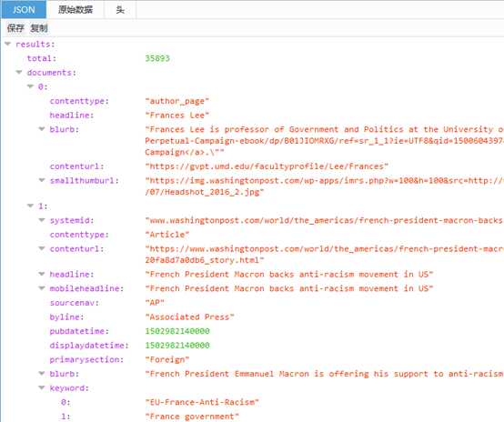This screenshot has width=504, height=422.
Task: Select the total value 35893
Action: pos(157,58)
